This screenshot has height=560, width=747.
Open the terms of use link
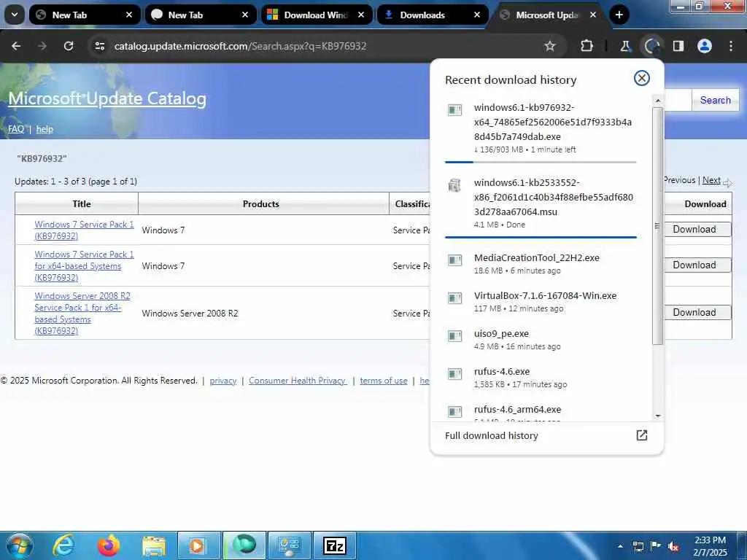384,381
